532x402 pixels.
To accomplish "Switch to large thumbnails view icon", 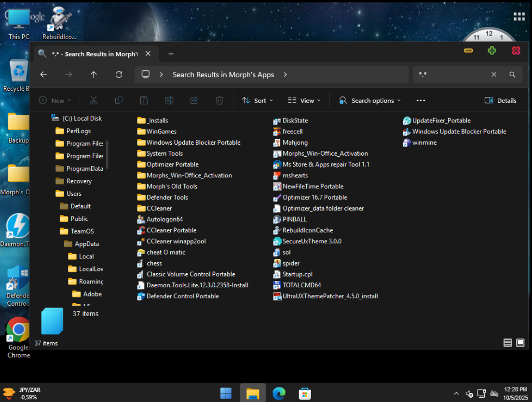I will pos(520,343).
